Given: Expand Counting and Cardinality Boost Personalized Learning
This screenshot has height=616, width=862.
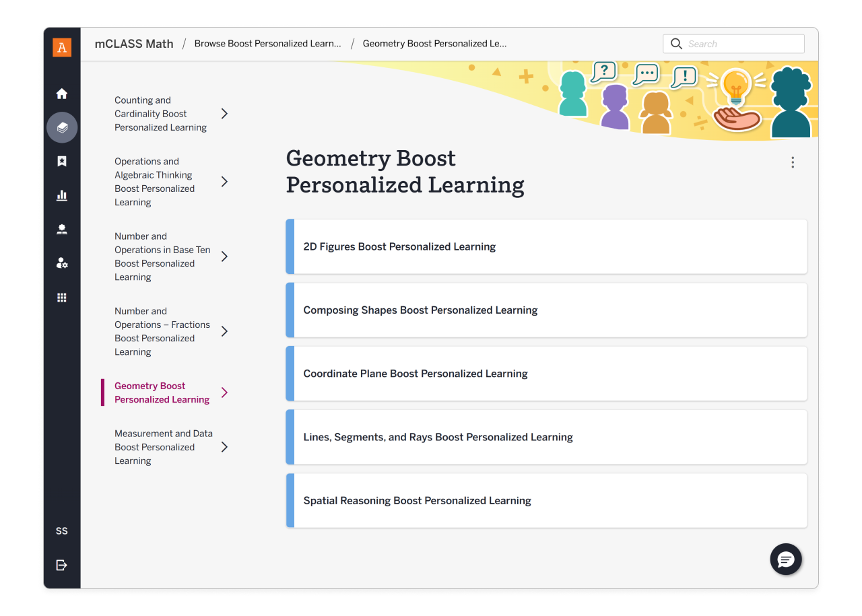Looking at the screenshot, I should pos(225,113).
